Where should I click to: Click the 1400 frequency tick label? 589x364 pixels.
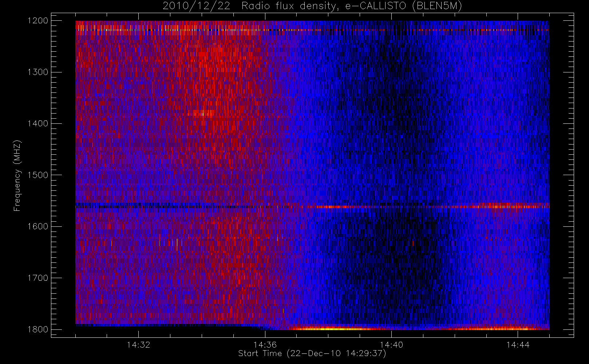38,123
